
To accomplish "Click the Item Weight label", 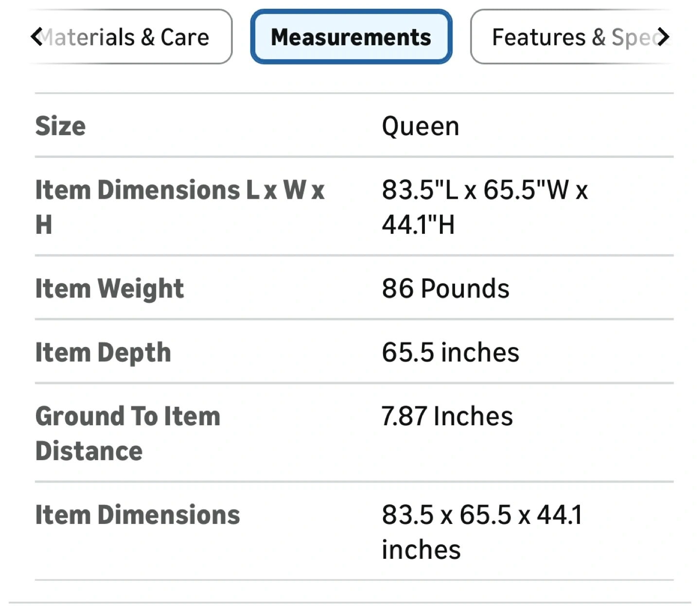I will [110, 289].
